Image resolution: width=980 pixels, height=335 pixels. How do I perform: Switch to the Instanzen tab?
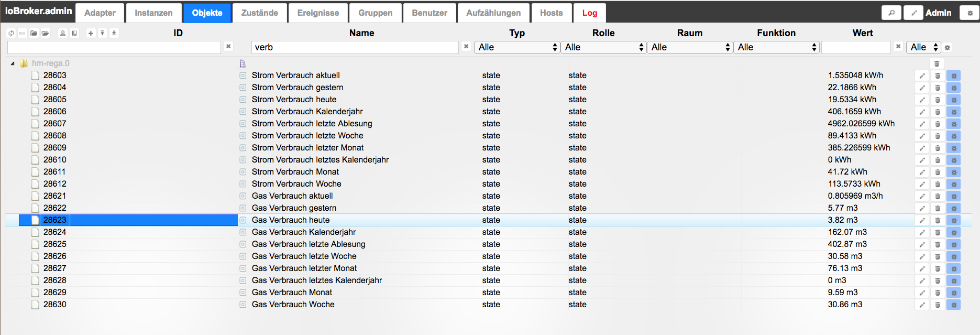(153, 13)
